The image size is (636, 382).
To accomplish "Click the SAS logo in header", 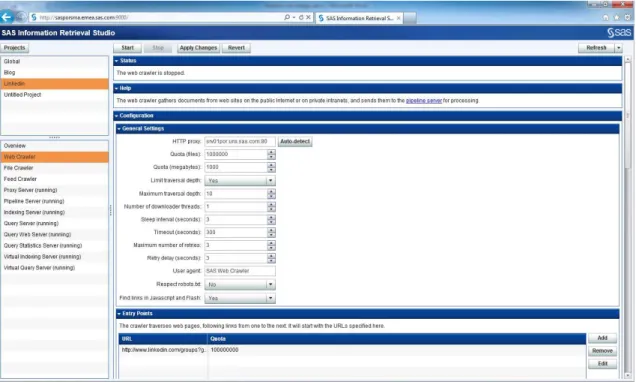I will [x=619, y=32].
